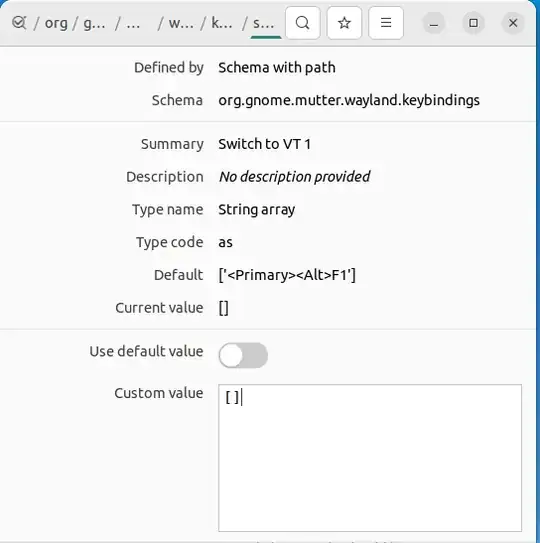Click the 'String array' type name value
The height and width of the screenshot is (543, 540).
257,210
